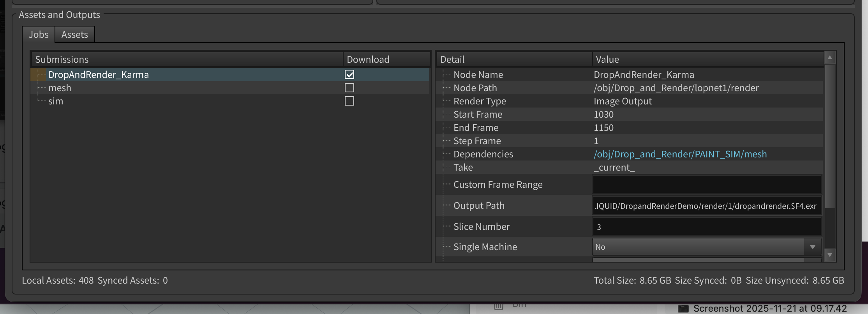Click the Node Path value

coord(676,88)
